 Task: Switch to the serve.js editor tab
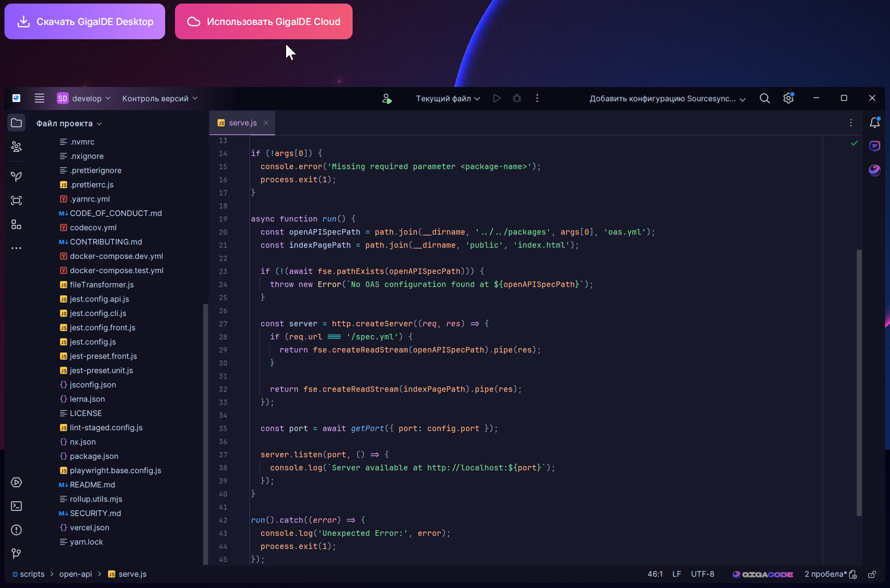click(x=242, y=123)
